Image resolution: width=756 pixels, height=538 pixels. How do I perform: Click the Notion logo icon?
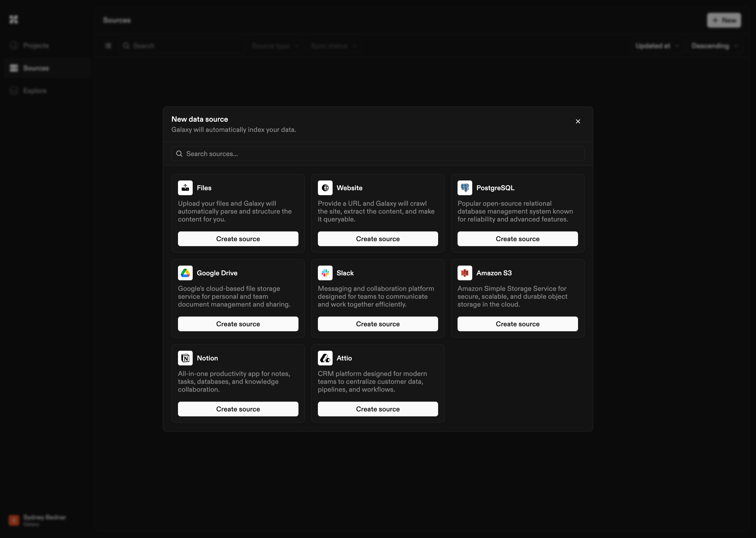coord(185,358)
